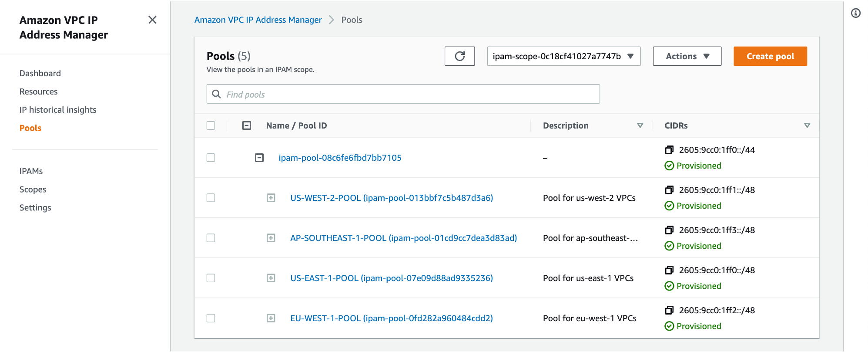Image resolution: width=868 pixels, height=352 pixels.
Task: Click truncated description 'Pool for ap-southeast-…'
Action: click(x=590, y=238)
